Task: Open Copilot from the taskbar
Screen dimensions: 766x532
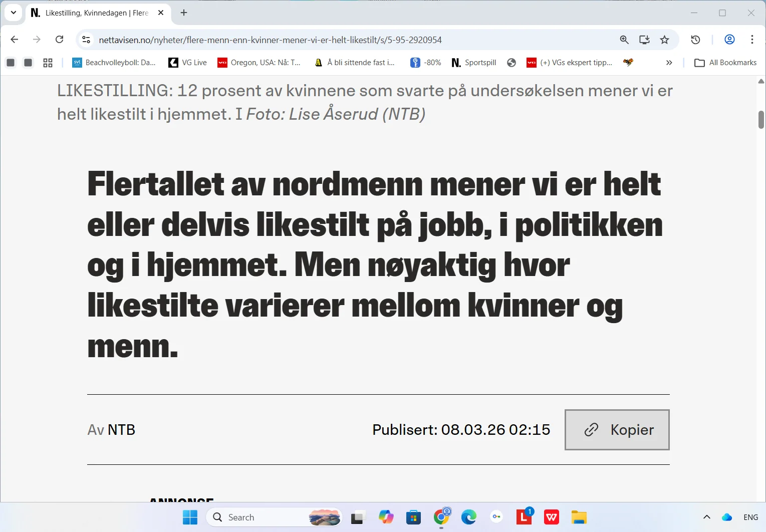Action: (x=385, y=517)
